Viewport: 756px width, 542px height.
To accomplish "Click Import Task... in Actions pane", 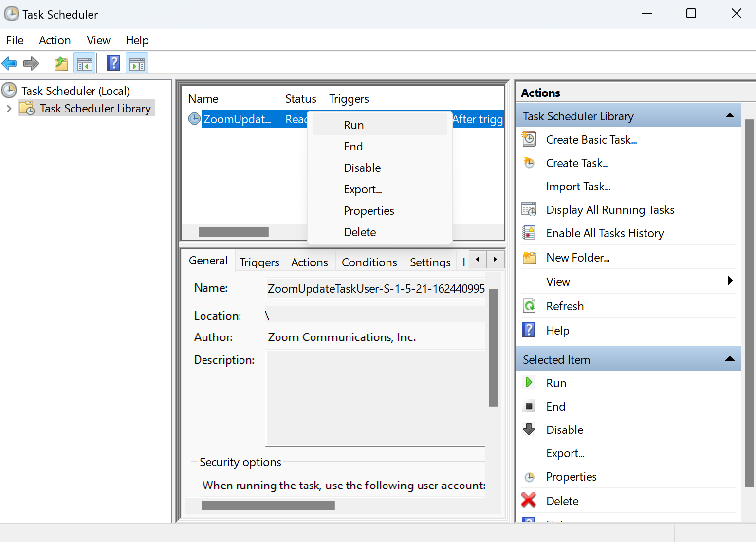I will click(x=578, y=187).
